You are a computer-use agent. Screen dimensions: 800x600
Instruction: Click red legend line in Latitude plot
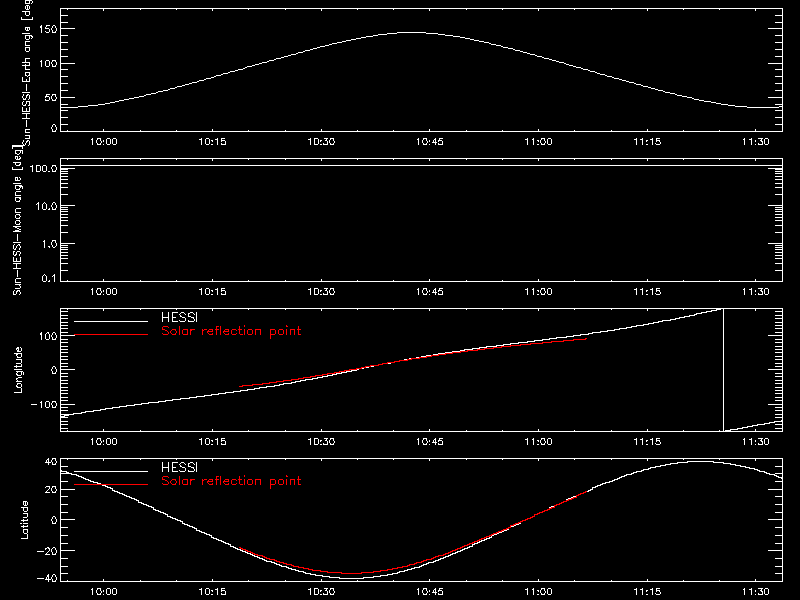pos(111,484)
